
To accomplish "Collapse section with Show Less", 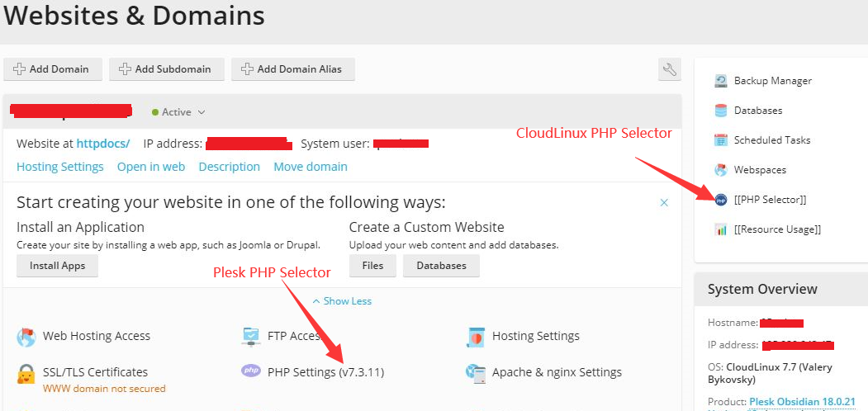I will 341,301.
